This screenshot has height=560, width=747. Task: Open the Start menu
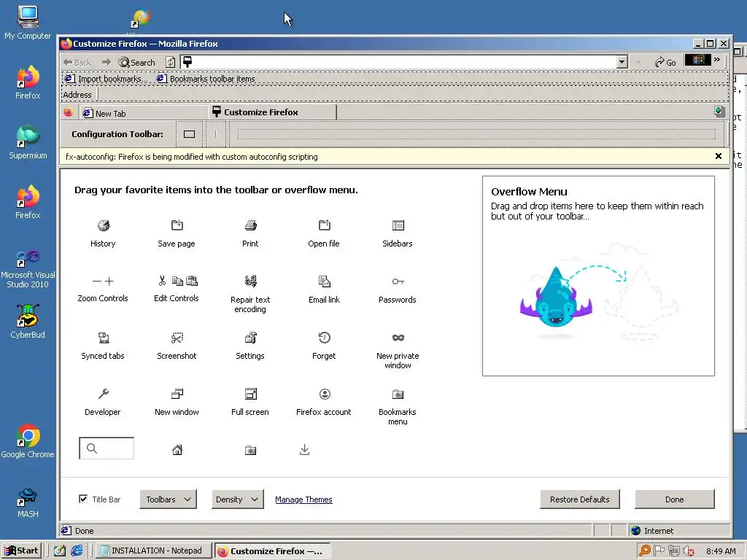tap(21, 551)
